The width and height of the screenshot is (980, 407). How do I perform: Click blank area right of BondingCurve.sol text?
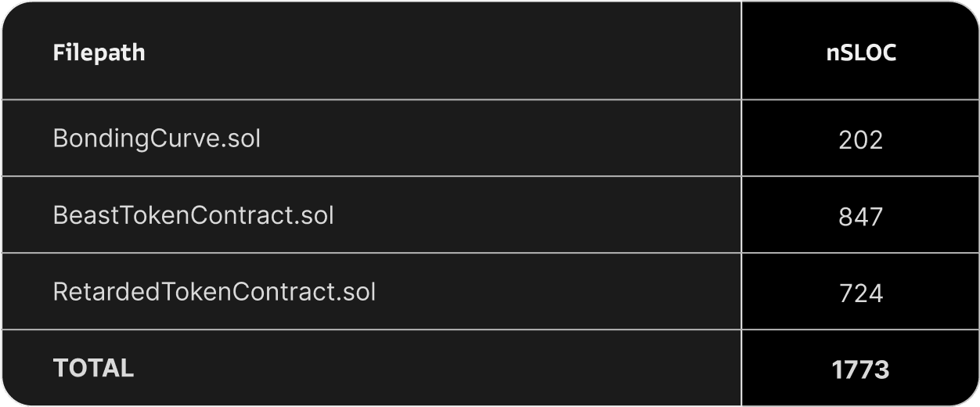point(501,139)
